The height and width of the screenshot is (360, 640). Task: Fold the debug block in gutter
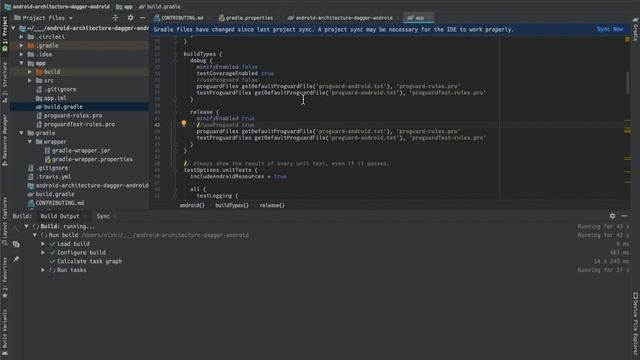click(x=175, y=60)
